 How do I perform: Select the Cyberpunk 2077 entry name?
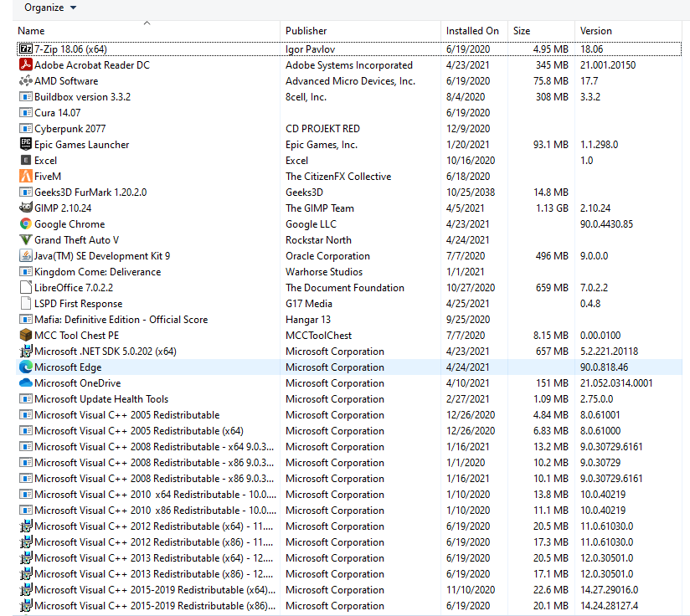point(70,129)
